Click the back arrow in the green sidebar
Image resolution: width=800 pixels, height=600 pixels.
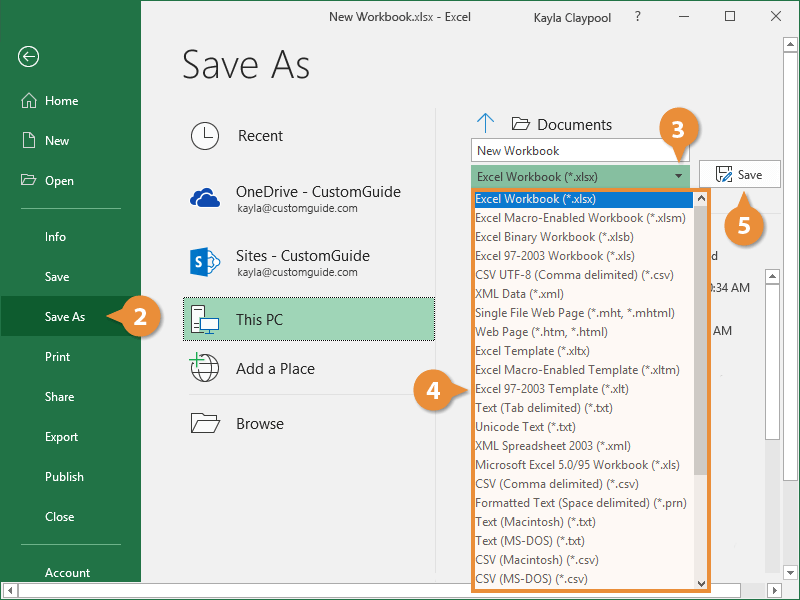click(27, 57)
